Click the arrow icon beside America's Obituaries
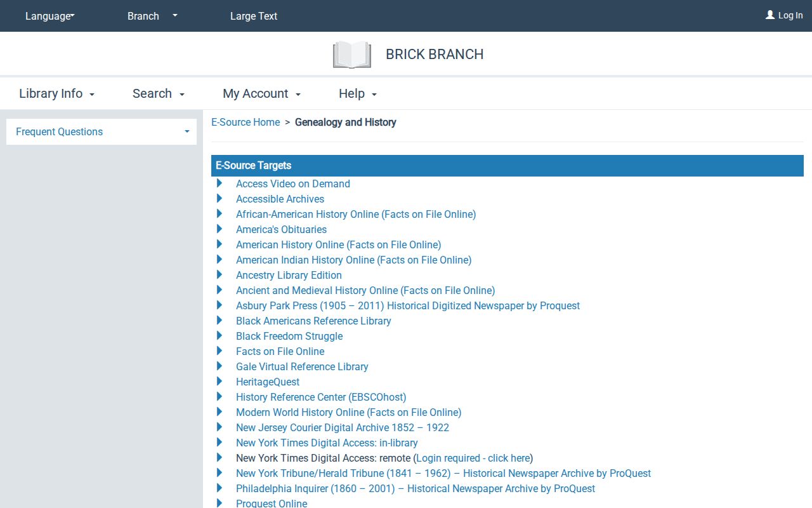This screenshot has height=508, width=812. (219, 229)
